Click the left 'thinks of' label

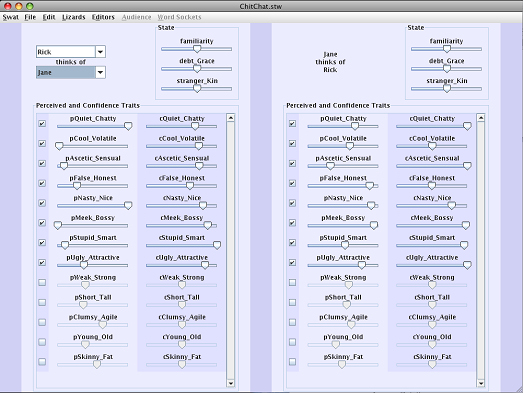pyautogui.click(x=71, y=62)
